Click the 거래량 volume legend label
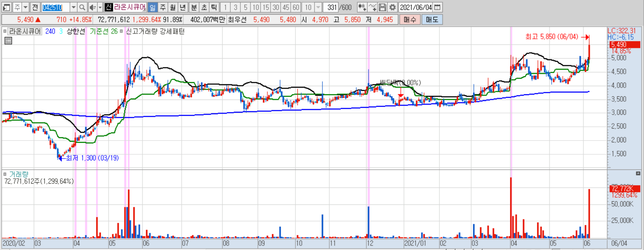The height and width of the screenshot is (250, 644). click(19, 174)
